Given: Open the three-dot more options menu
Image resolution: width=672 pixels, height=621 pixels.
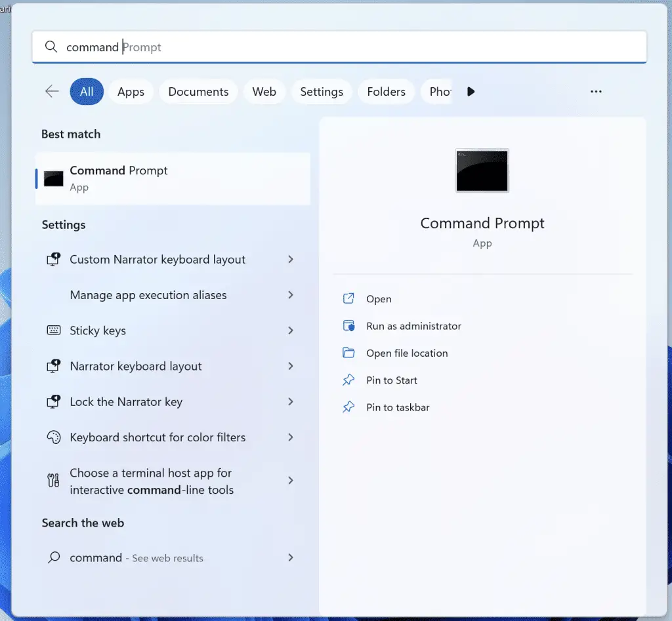Looking at the screenshot, I should [x=596, y=92].
